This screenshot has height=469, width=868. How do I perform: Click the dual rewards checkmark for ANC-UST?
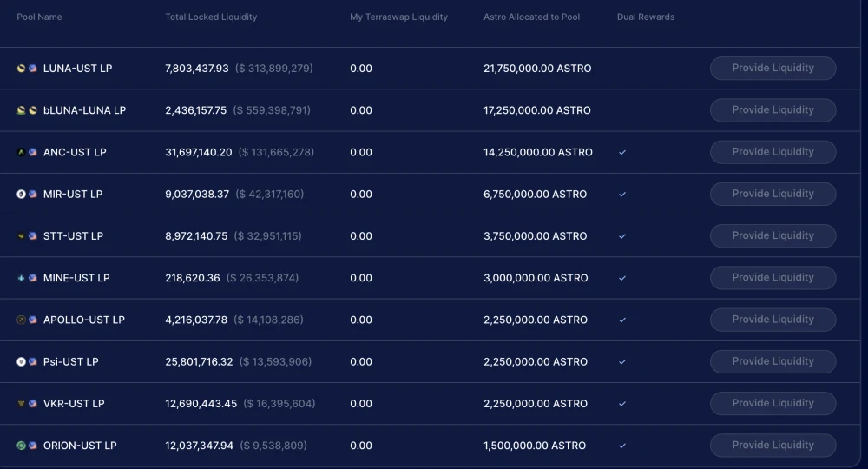click(x=622, y=152)
